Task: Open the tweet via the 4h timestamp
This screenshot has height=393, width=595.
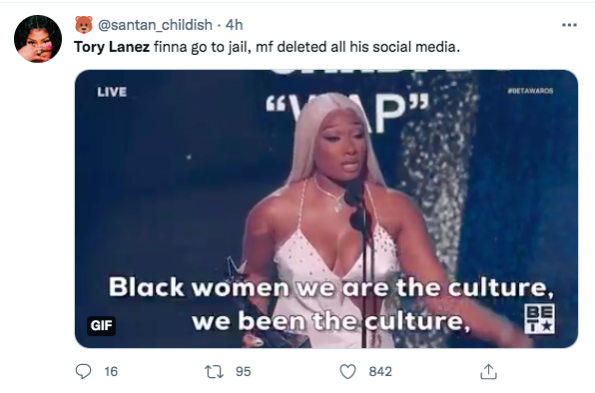Action: (234, 25)
